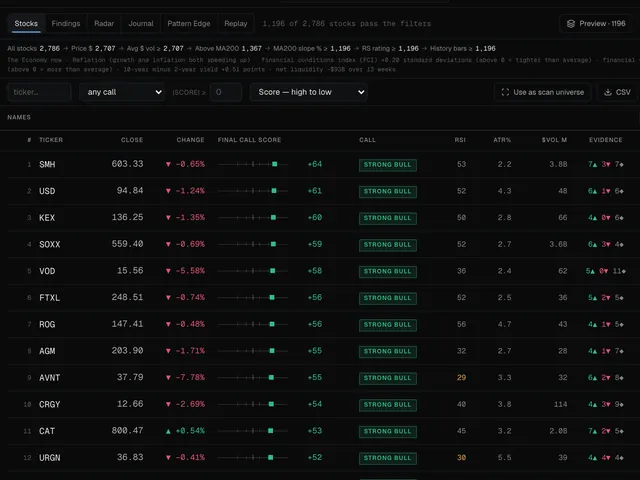Click the score marker on SMH's score bar

pos(275,164)
